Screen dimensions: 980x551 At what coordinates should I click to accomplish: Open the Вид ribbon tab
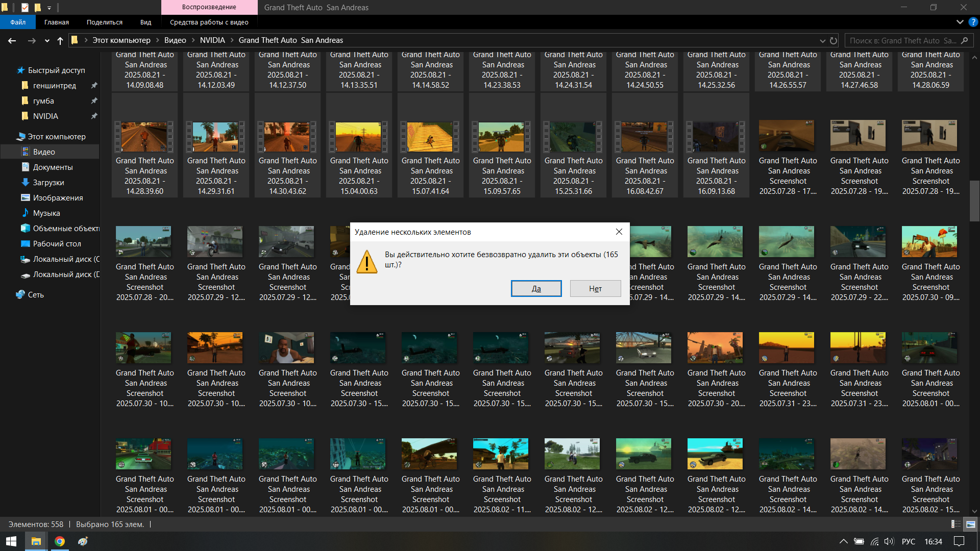pos(145,22)
